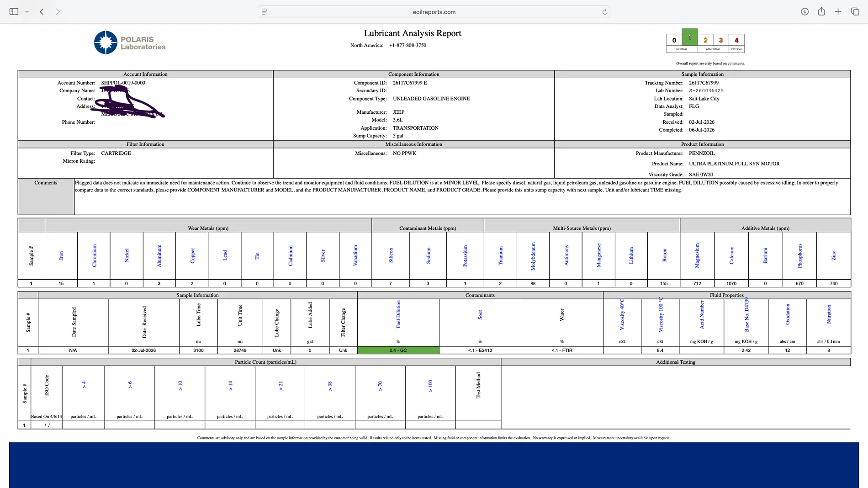Open the page reader icon in address bar
The width and height of the screenshot is (868, 488).
point(264,12)
